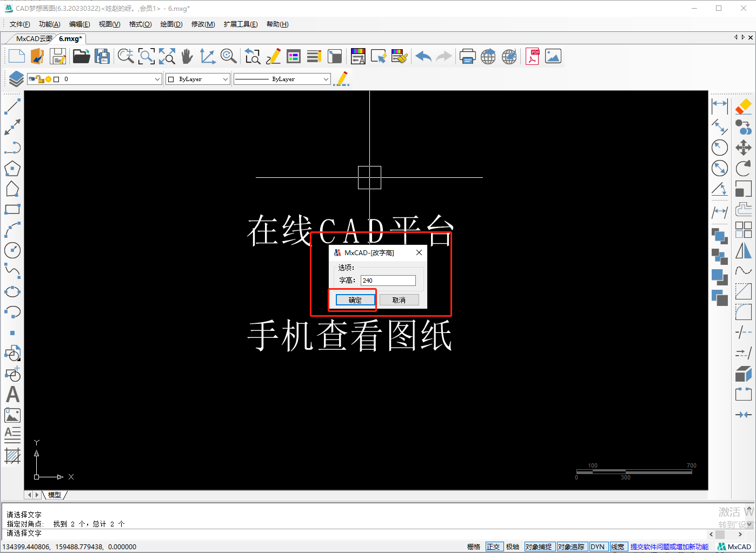This screenshot has width=756, height=553.
Task: Click the Undo arrow icon
Action: tap(423, 56)
